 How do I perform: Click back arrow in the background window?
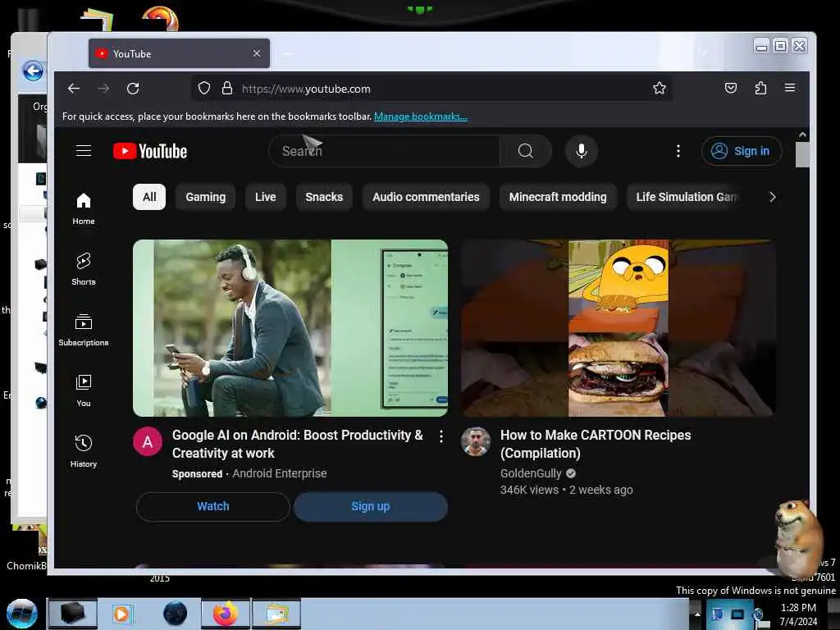tap(33, 71)
